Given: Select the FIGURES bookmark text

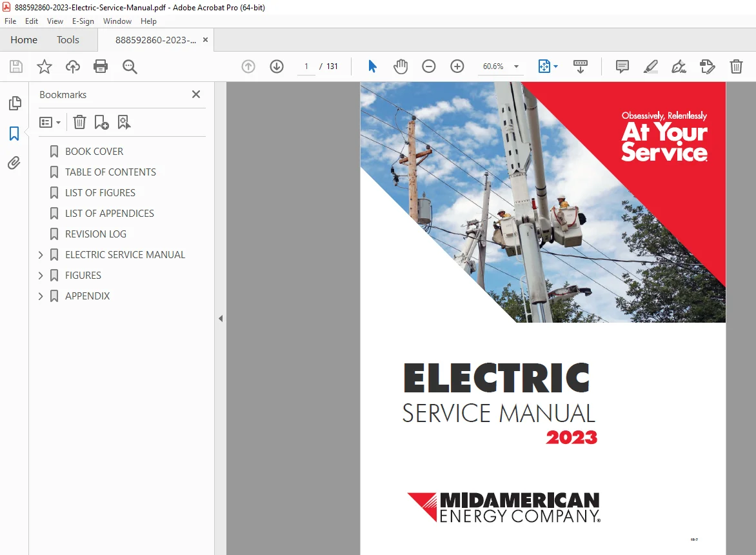Looking at the screenshot, I should pos(83,276).
